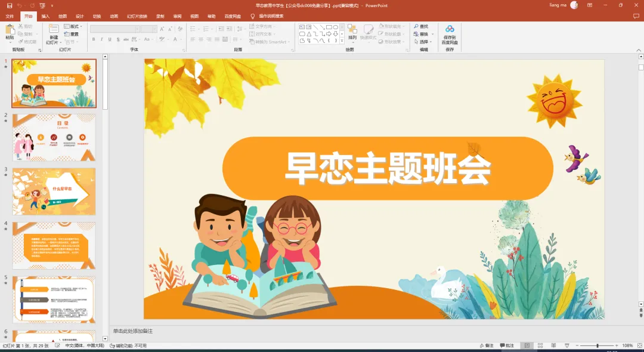Toggle the numbered list button
Viewport: 644px width, 352px height.
[x=207, y=29]
